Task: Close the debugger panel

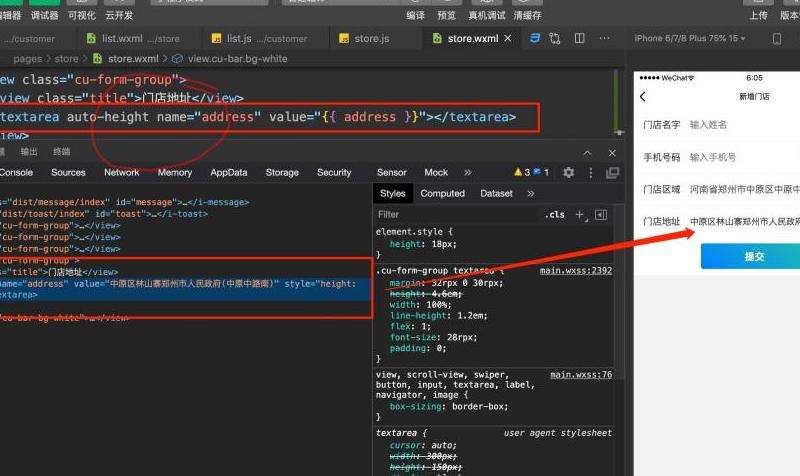Action: [612, 153]
